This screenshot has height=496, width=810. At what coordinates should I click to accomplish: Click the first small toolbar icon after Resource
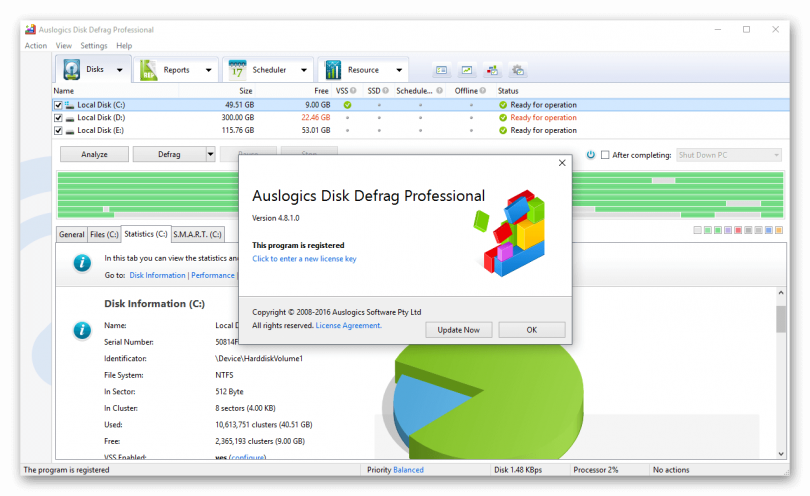(441, 70)
